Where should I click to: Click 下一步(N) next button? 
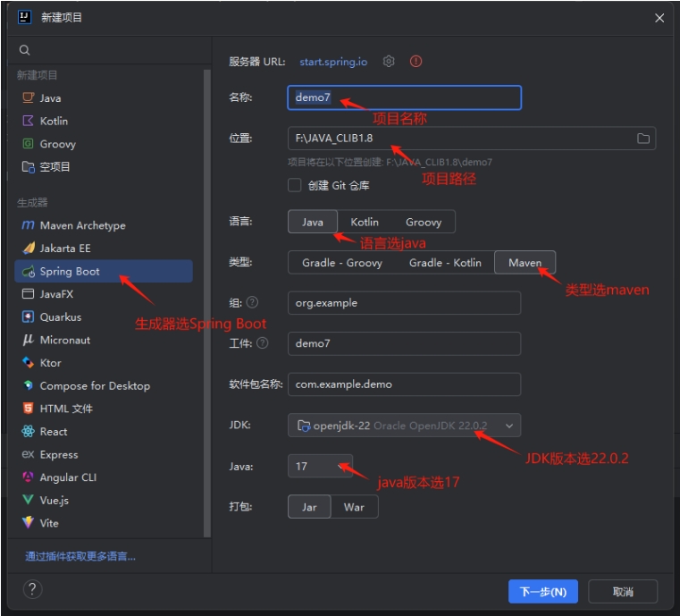point(543,592)
